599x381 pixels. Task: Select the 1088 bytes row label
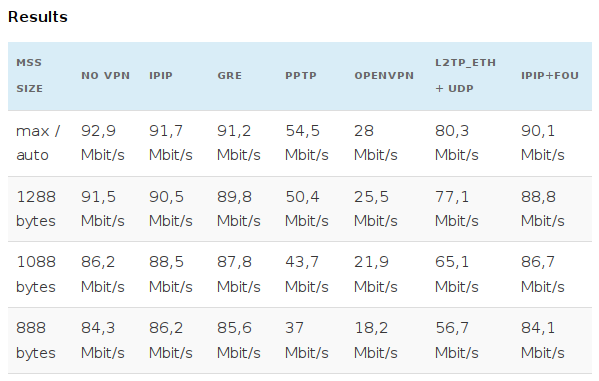[36, 274]
